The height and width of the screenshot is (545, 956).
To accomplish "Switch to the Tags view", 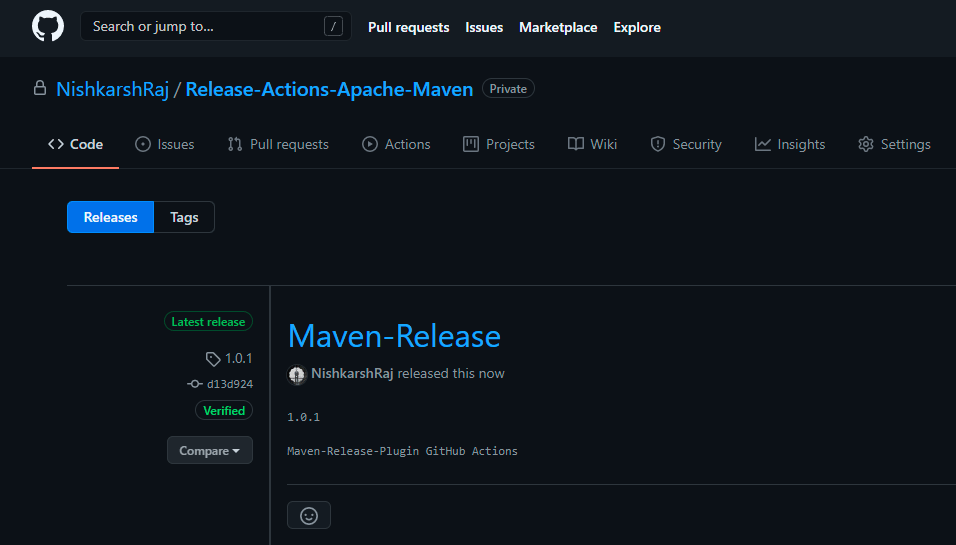I will 184,217.
